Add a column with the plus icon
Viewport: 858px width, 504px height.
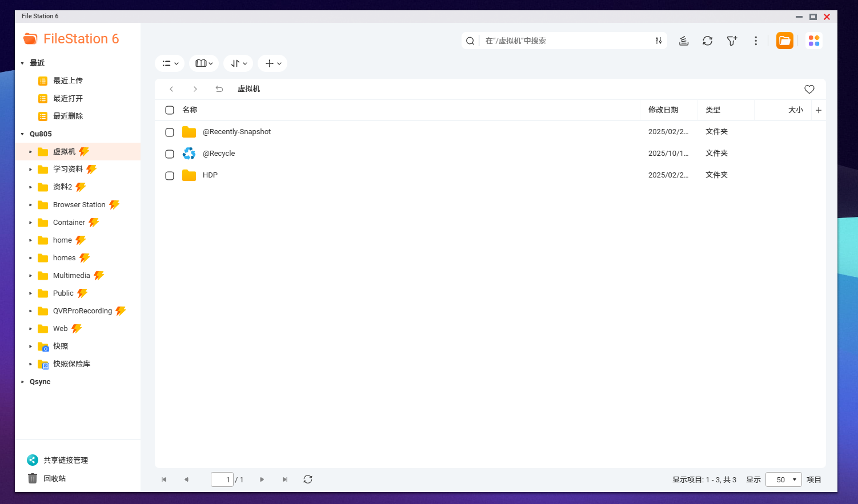(819, 110)
